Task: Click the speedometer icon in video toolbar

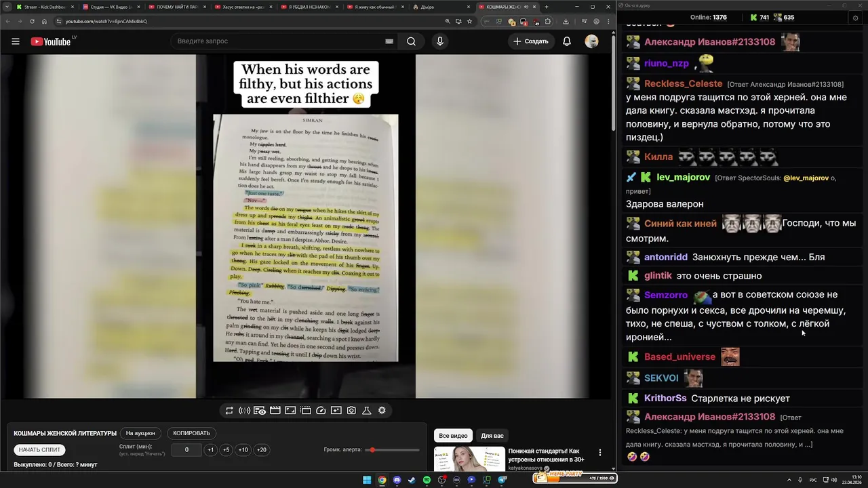Action: click(321, 411)
